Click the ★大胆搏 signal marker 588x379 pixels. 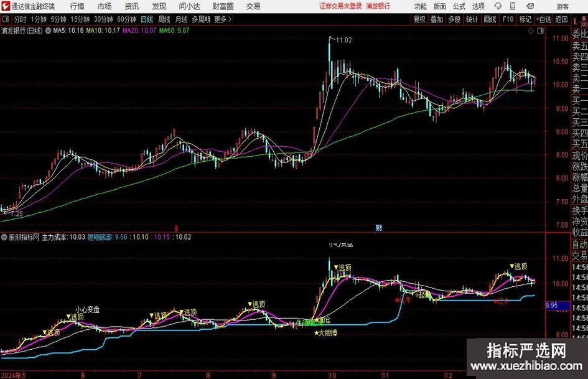(325, 332)
